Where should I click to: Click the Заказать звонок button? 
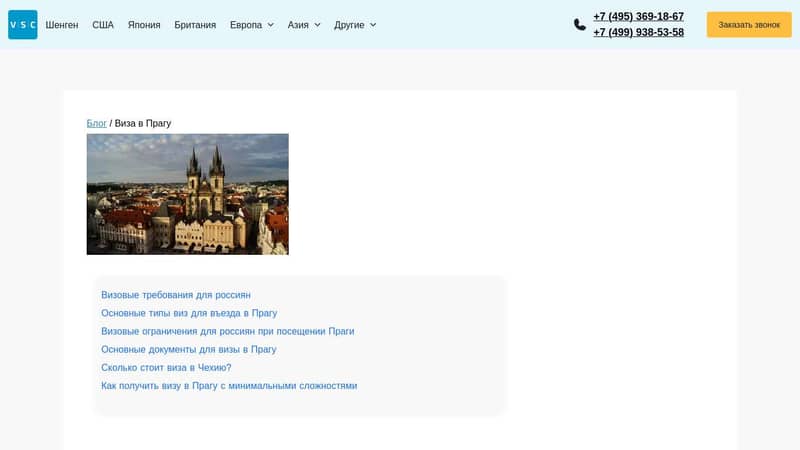coord(749,24)
